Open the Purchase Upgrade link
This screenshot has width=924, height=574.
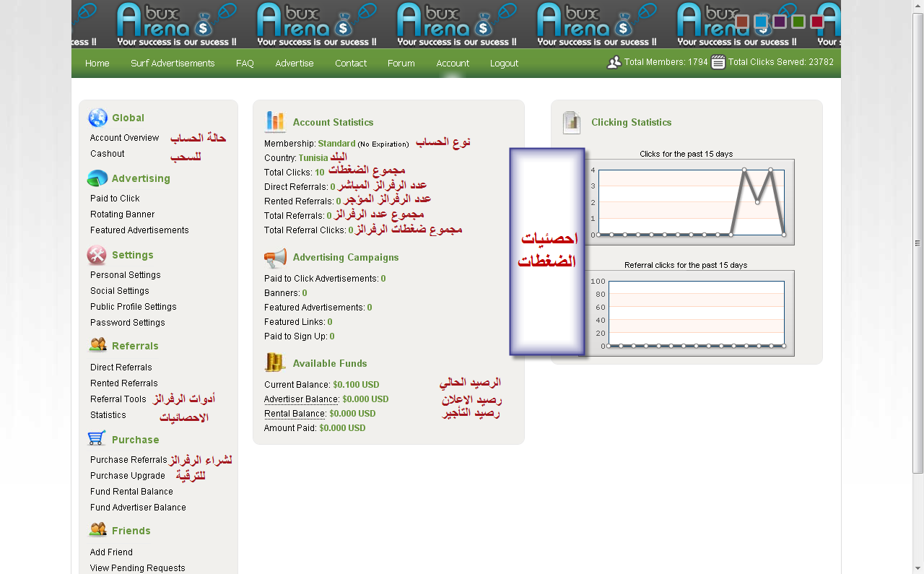(x=128, y=476)
